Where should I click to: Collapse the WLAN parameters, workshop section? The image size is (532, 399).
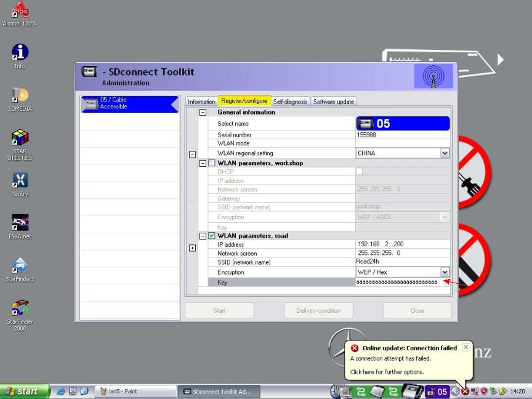[x=203, y=163]
